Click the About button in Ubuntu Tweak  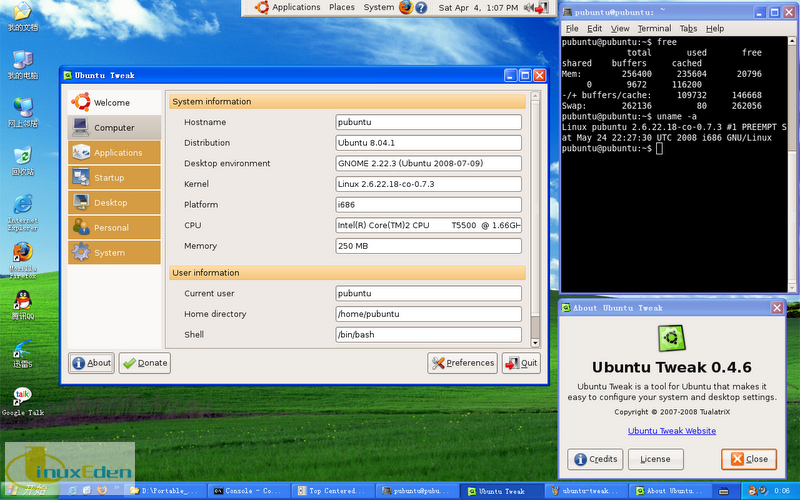pos(91,363)
